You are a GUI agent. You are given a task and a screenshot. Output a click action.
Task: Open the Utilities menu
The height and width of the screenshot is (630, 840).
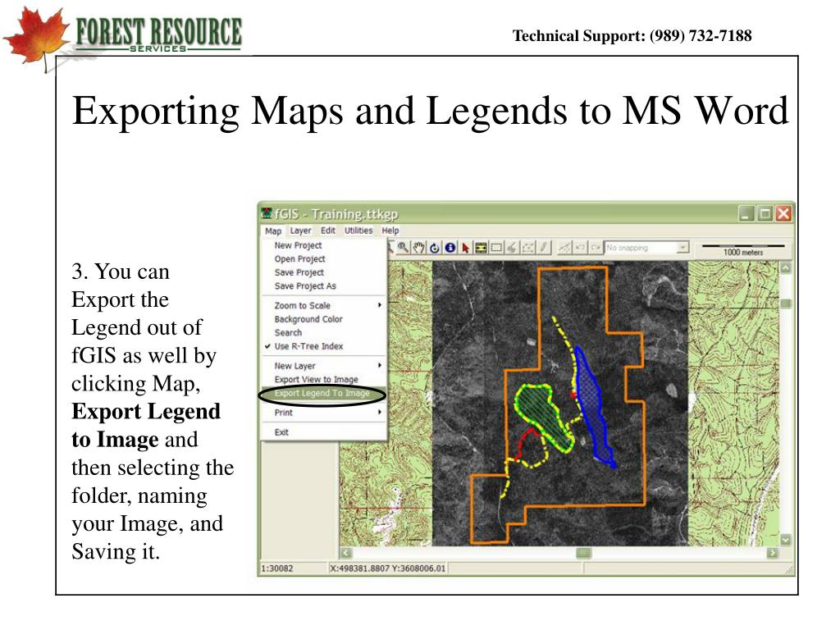coord(358,231)
